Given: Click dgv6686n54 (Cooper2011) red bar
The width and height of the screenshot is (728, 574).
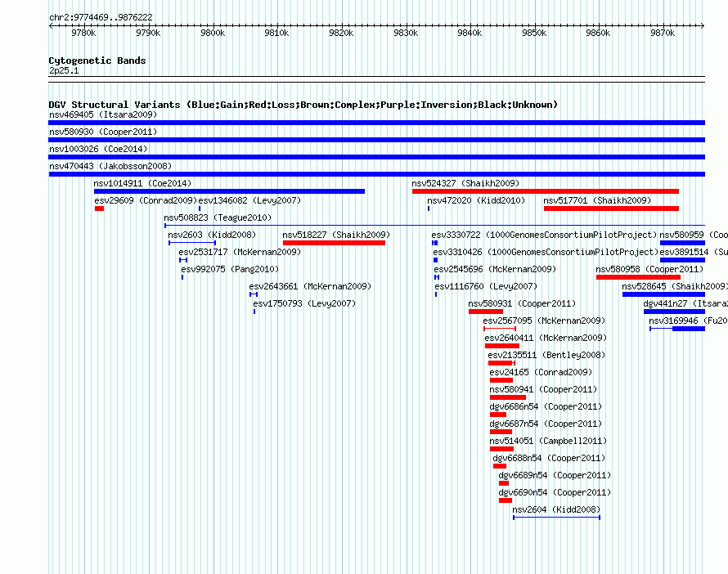Looking at the screenshot, I should (x=498, y=415).
